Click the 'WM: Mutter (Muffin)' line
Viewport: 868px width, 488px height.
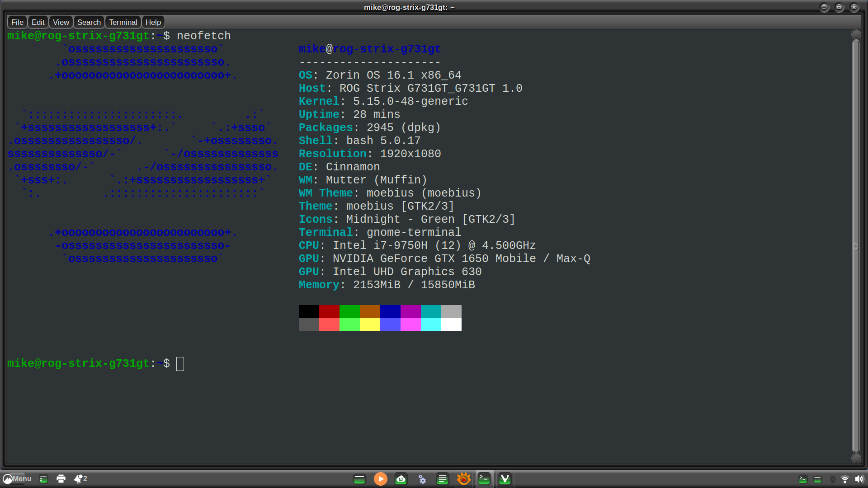[x=363, y=180]
